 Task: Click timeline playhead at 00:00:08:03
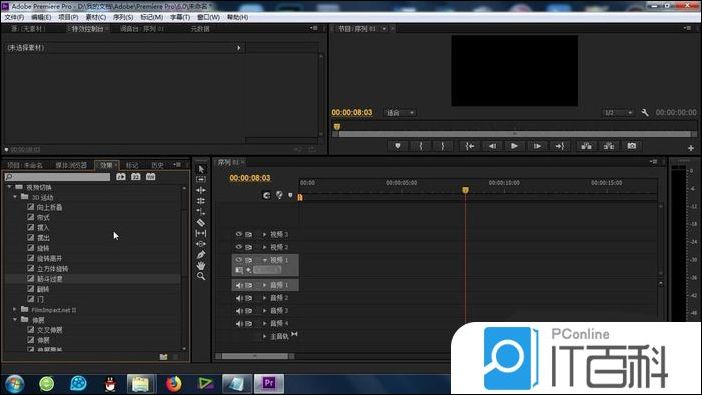pyautogui.click(x=465, y=190)
